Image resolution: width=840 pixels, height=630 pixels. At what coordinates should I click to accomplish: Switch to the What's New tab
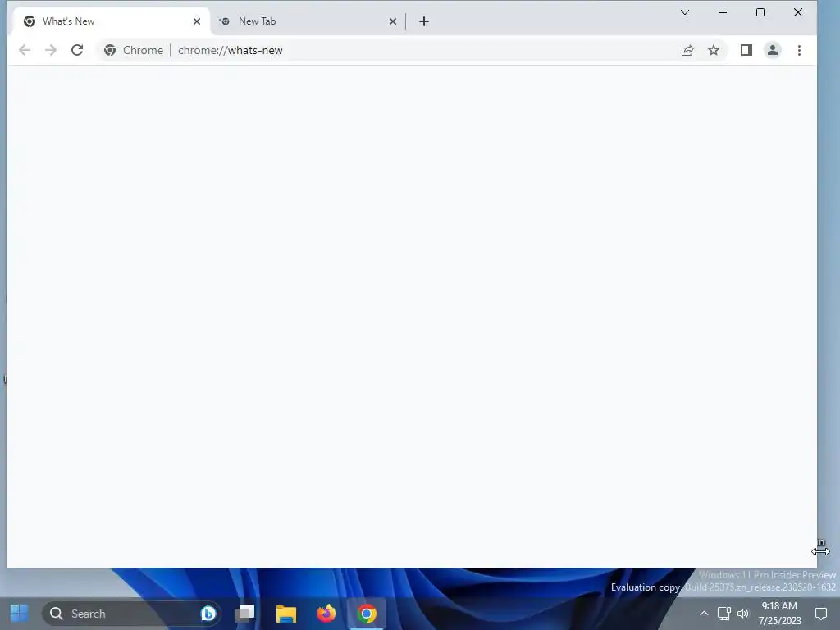click(x=110, y=21)
